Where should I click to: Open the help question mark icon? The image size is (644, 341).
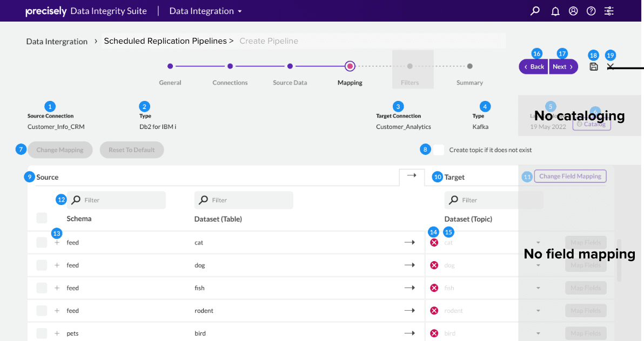591,11
